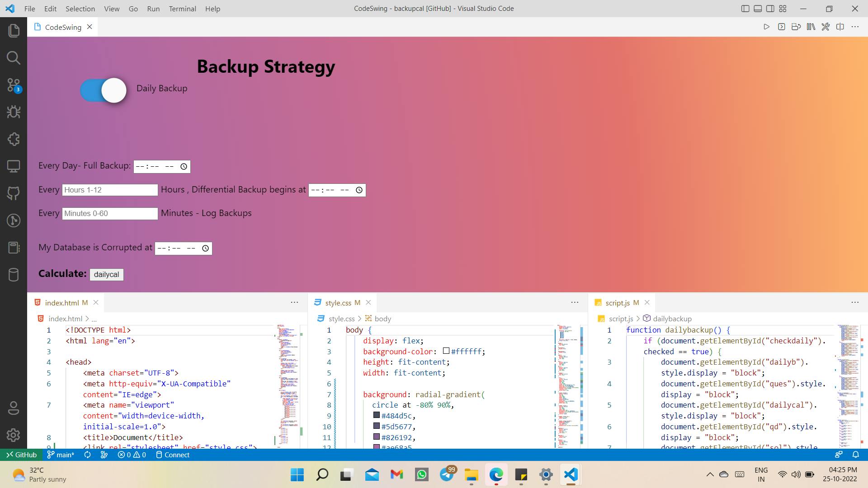Expand body breadcrumb in style.css

coord(378,319)
